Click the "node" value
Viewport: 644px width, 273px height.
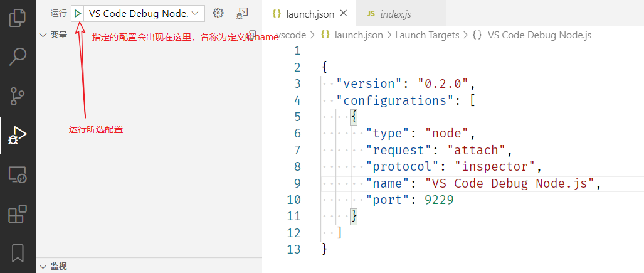pyautogui.click(x=446, y=133)
